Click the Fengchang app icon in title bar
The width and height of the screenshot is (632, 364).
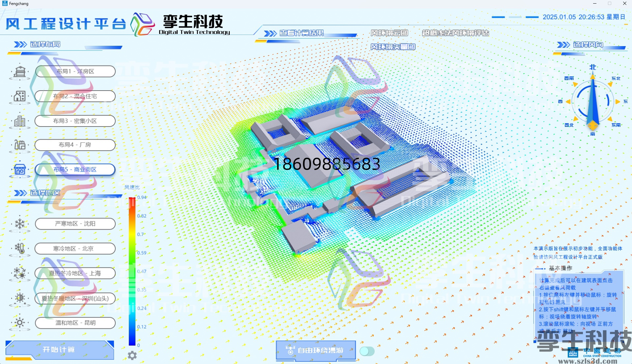[5, 3]
